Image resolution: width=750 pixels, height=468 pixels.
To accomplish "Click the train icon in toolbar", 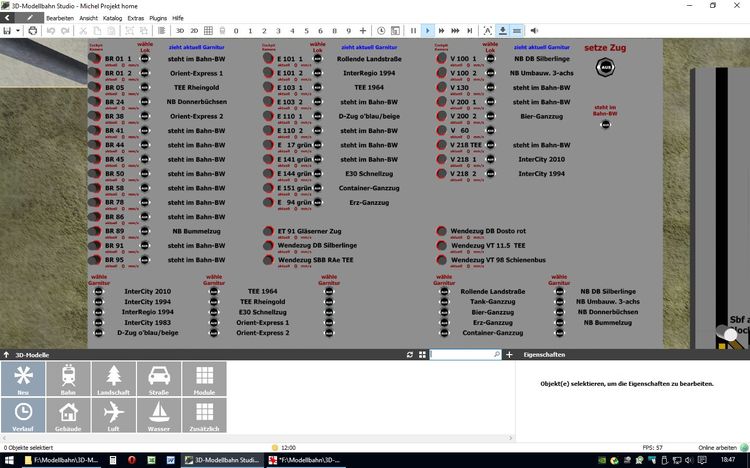I will pyautogui.click(x=222, y=31).
